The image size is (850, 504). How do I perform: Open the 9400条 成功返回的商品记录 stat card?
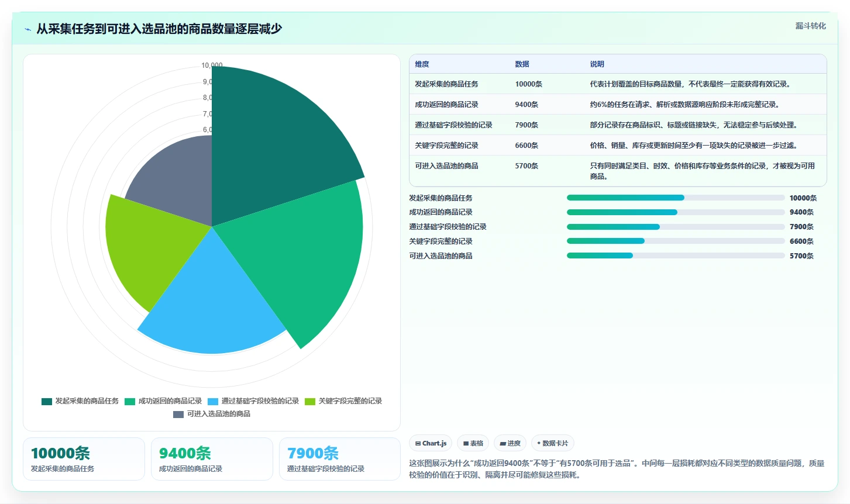click(x=212, y=459)
